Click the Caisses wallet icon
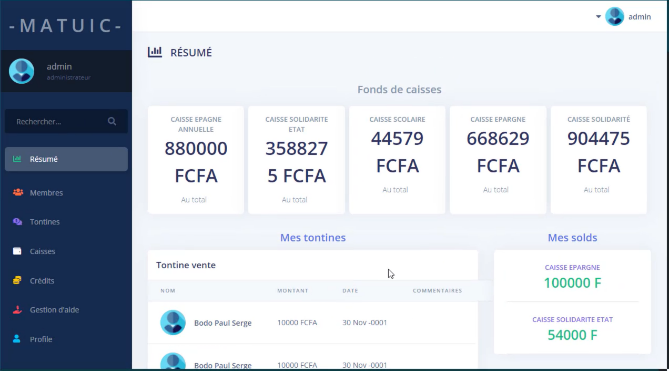669x371 pixels. (x=17, y=251)
